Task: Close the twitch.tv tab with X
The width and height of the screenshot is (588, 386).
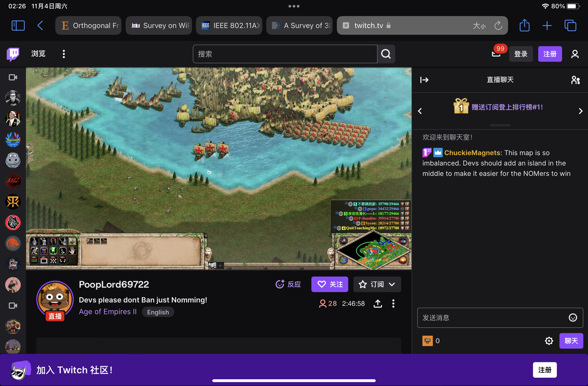Action: coord(346,25)
